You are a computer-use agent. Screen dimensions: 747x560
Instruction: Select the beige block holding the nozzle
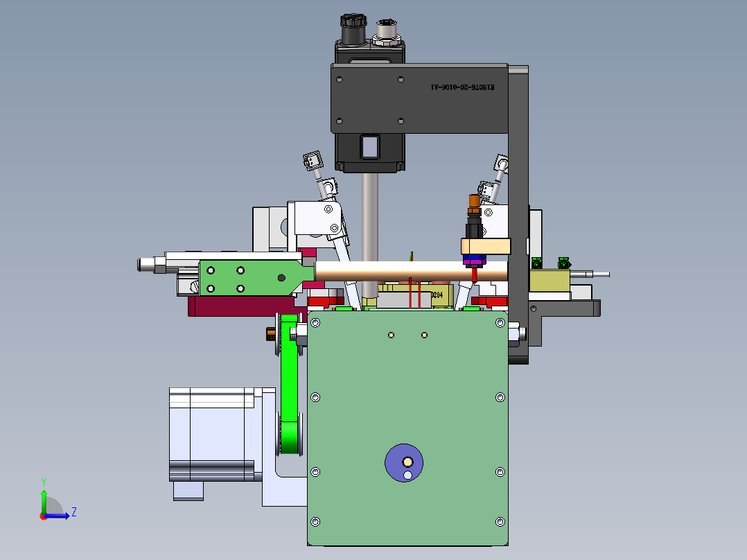click(x=486, y=247)
